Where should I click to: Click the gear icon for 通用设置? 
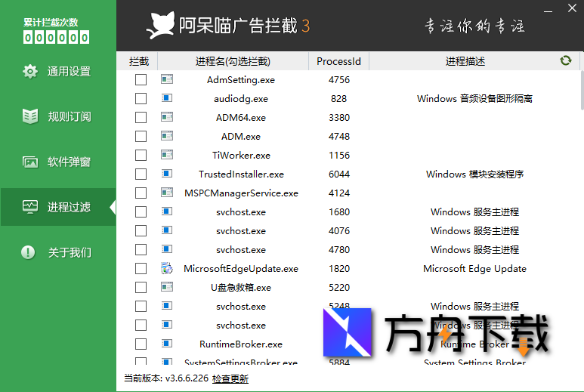(29, 71)
